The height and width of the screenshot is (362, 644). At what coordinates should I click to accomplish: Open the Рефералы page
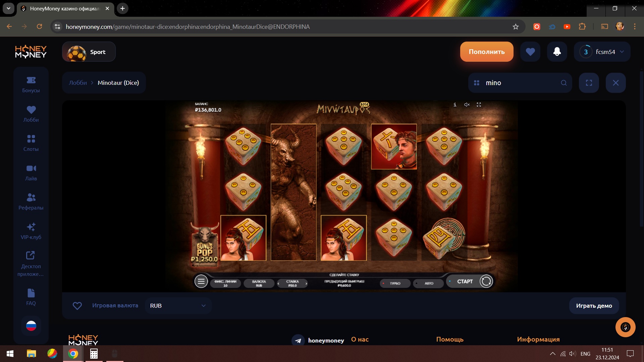tap(31, 202)
